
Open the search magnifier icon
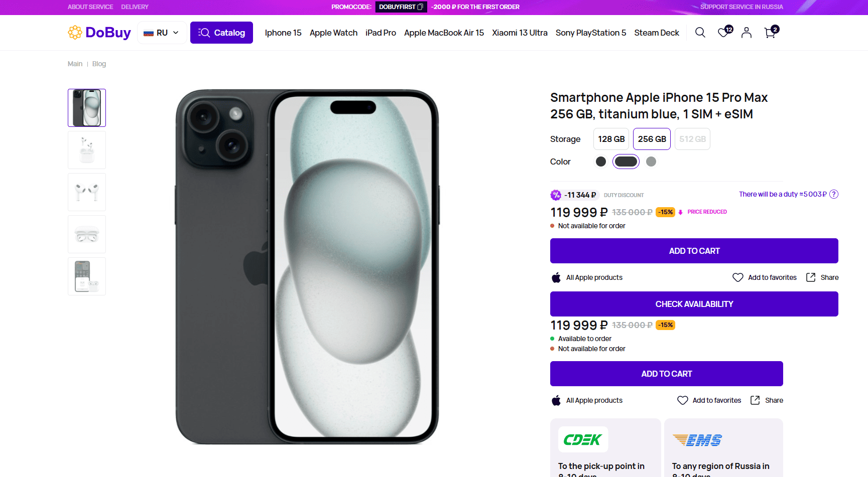[700, 33]
